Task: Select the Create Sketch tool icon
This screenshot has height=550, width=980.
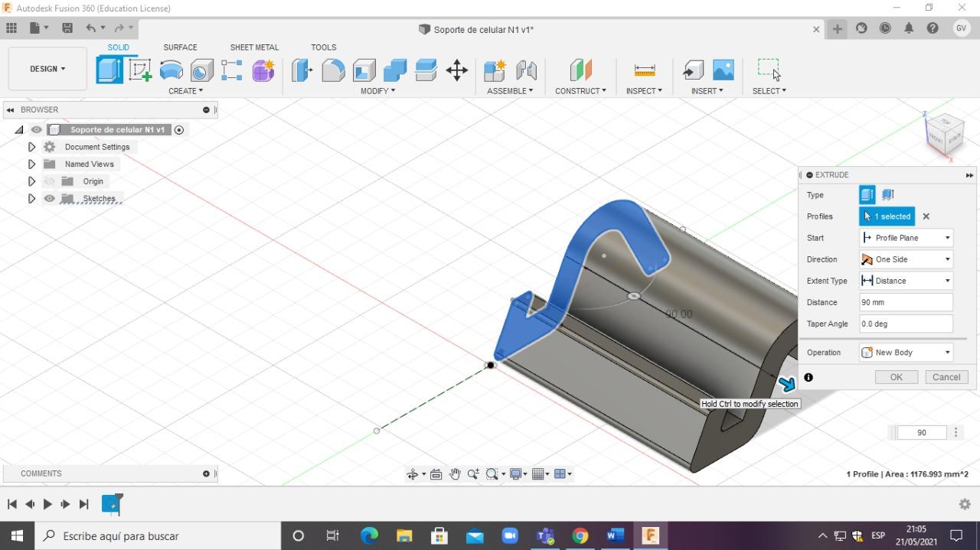Action: [140, 70]
